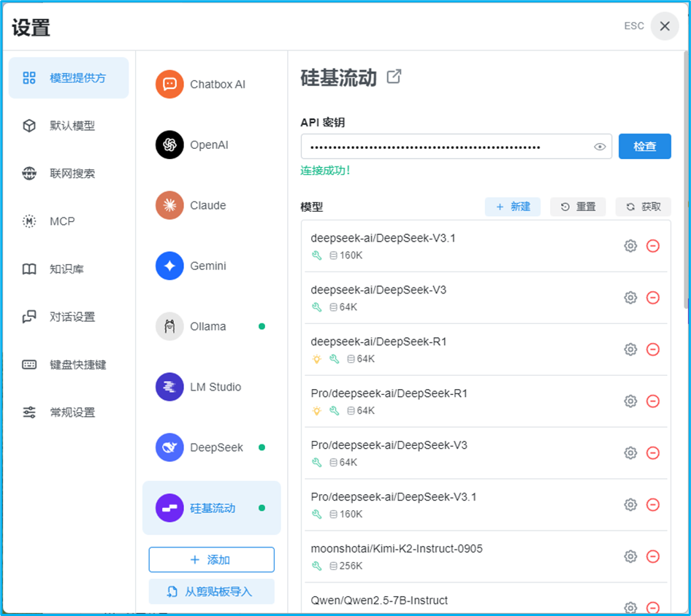Click the LM Studio purple logo icon
The image size is (691, 616).
(x=169, y=387)
